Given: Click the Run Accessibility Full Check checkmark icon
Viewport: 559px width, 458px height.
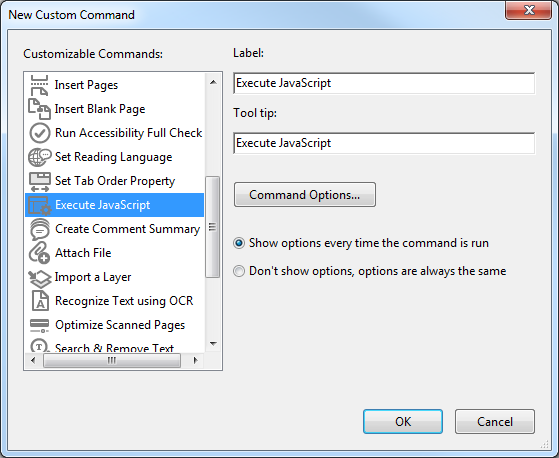Looking at the screenshot, I should 40,133.
